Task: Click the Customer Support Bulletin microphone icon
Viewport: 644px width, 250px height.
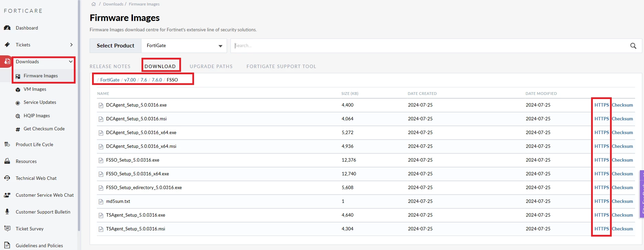Action: pyautogui.click(x=7, y=211)
